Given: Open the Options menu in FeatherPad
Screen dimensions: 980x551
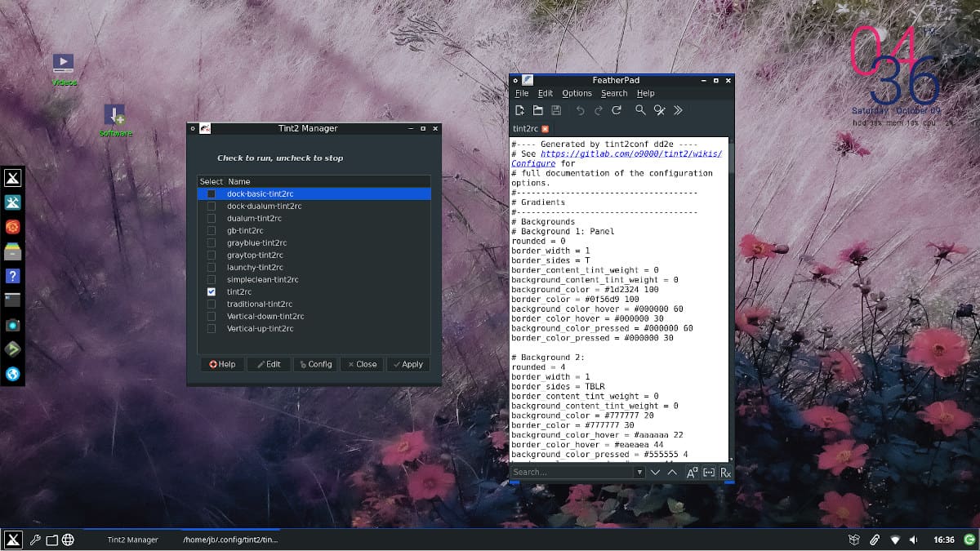Looking at the screenshot, I should (x=577, y=93).
